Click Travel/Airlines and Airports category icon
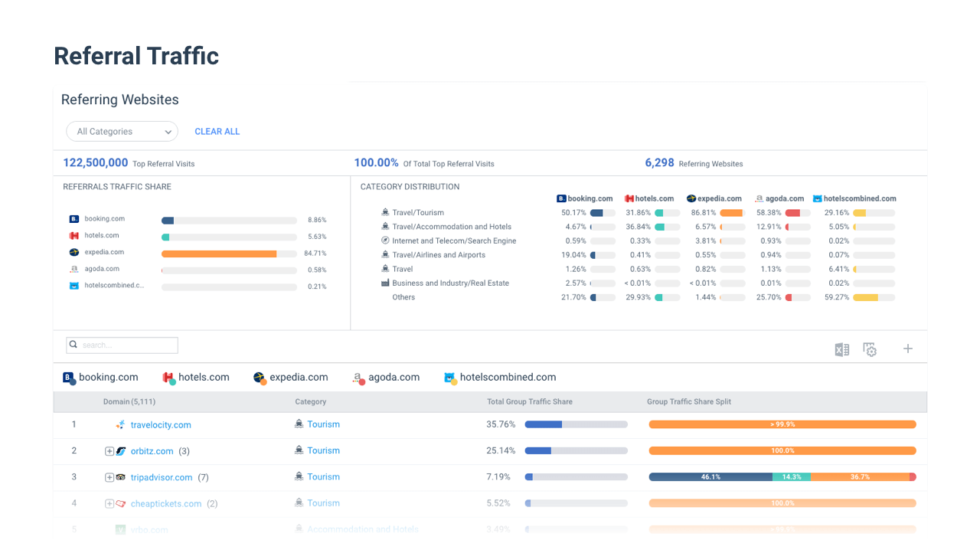The image size is (980, 550). [x=385, y=254]
